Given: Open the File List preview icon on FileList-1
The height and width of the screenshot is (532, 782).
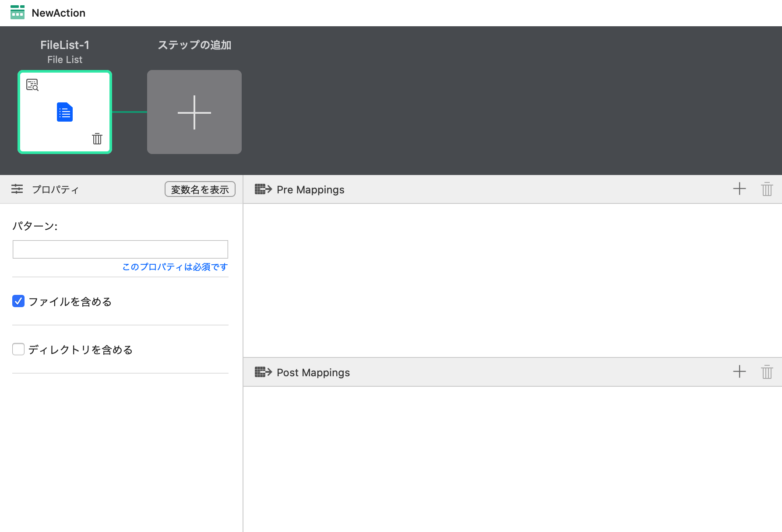Looking at the screenshot, I should [33, 85].
